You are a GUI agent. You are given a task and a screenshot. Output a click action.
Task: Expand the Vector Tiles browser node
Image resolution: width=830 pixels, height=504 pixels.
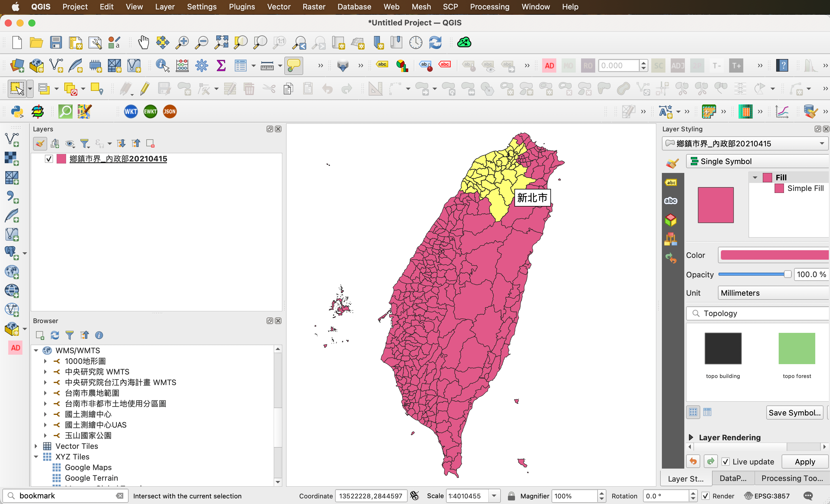coord(36,446)
